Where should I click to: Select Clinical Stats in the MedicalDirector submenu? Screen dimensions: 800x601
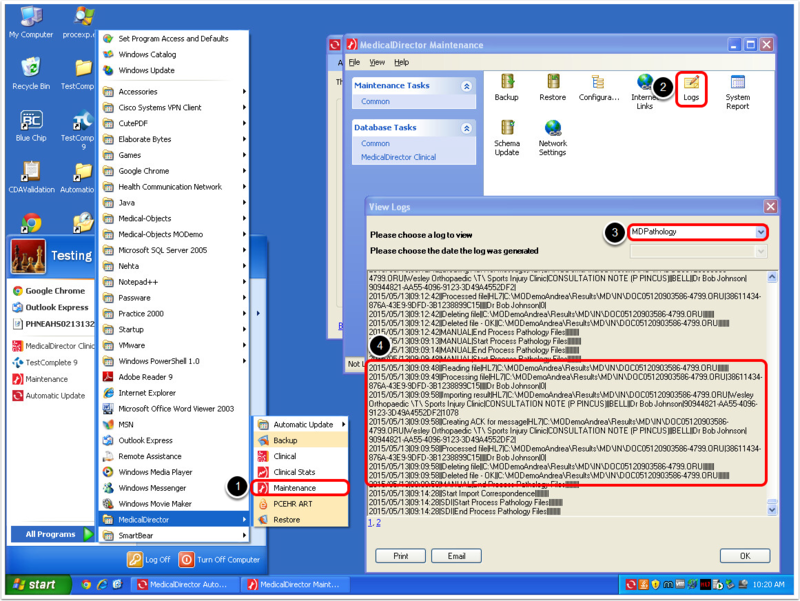(x=301, y=472)
